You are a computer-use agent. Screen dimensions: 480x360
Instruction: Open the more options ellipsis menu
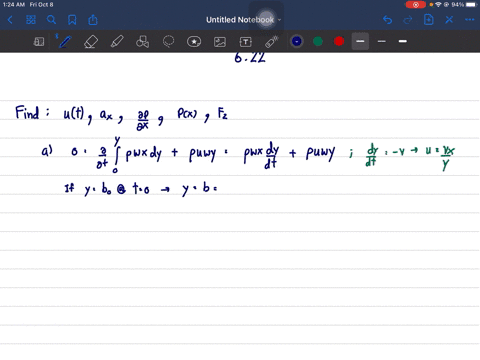tap(470, 20)
